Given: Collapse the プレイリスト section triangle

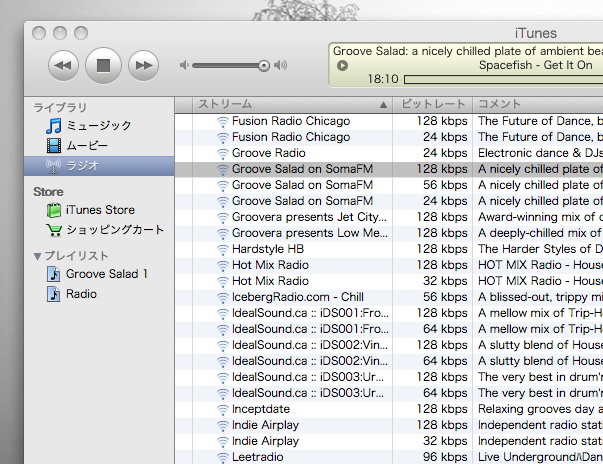Looking at the screenshot, I should tap(37, 256).
